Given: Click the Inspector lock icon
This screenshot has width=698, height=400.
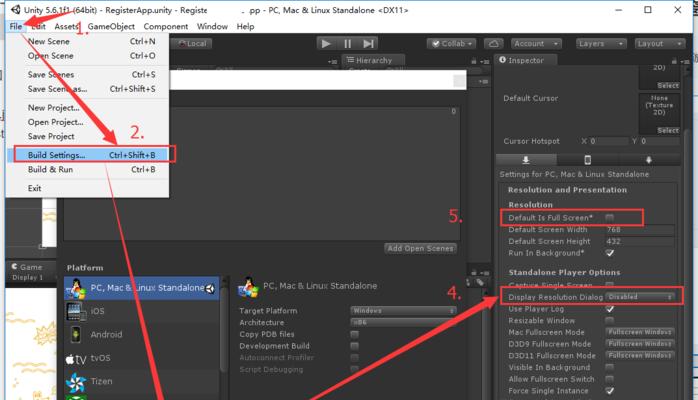Looking at the screenshot, I should (674, 61).
